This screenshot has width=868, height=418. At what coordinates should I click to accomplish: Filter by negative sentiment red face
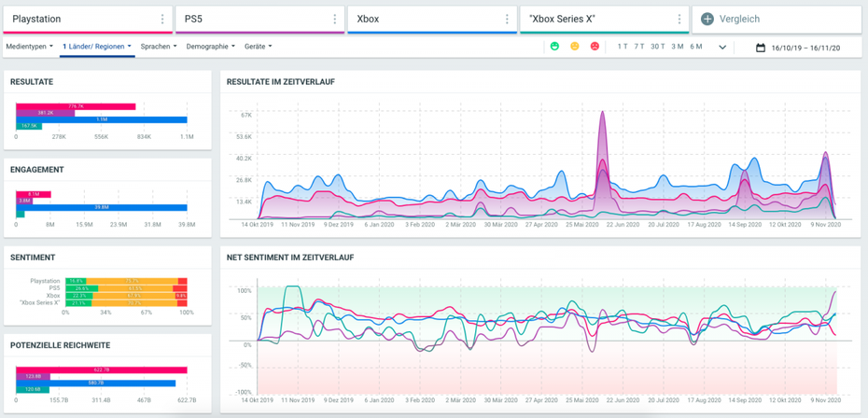[595, 47]
